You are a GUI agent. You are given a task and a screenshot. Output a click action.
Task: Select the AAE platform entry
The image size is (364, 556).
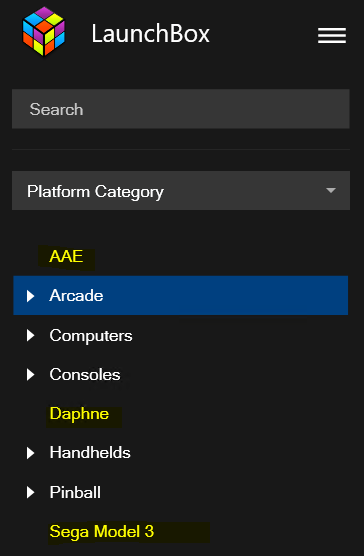(66, 256)
